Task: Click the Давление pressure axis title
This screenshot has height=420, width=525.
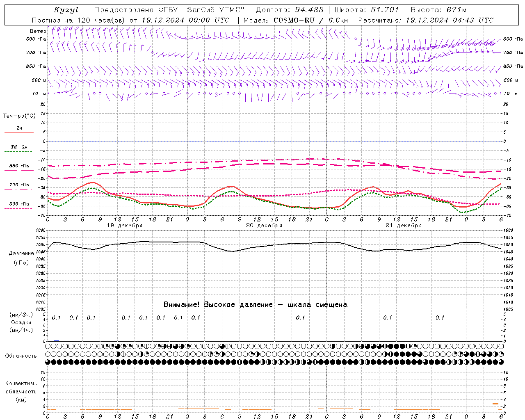Action: (x=21, y=253)
